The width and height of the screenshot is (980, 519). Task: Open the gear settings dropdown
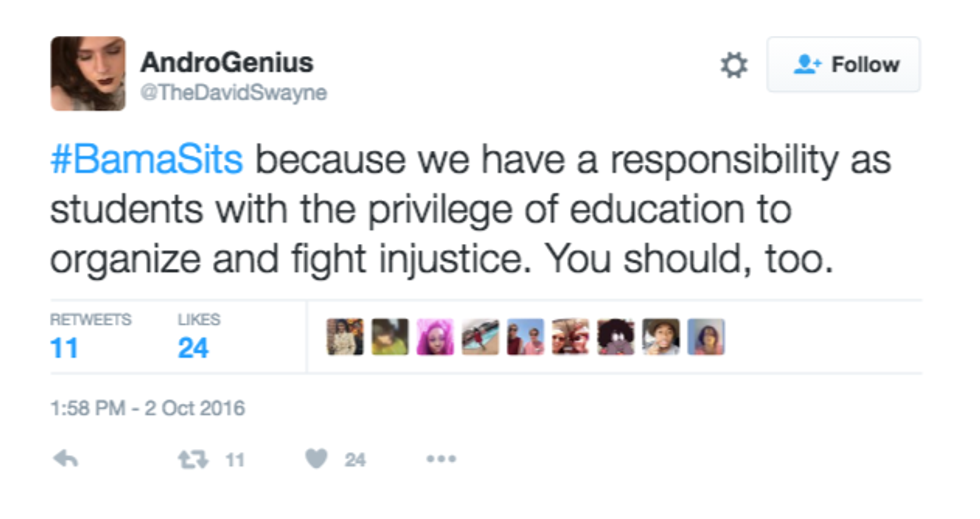tap(734, 66)
